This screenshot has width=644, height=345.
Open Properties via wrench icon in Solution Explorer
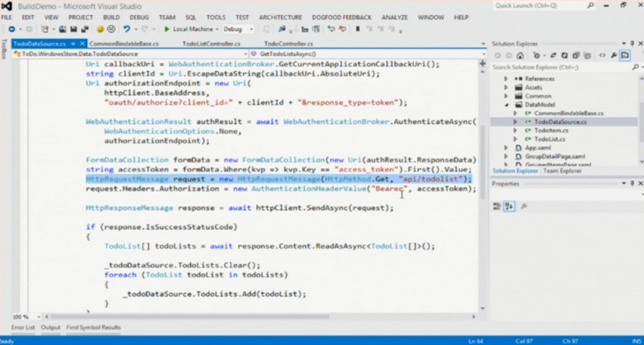[x=614, y=55]
